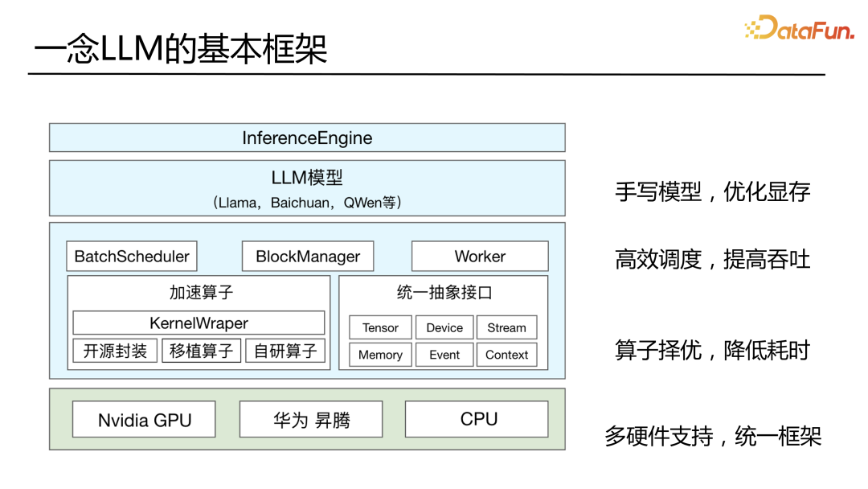Select the Nvidia GPU block
The width and height of the screenshot is (868, 489).
pos(143,419)
